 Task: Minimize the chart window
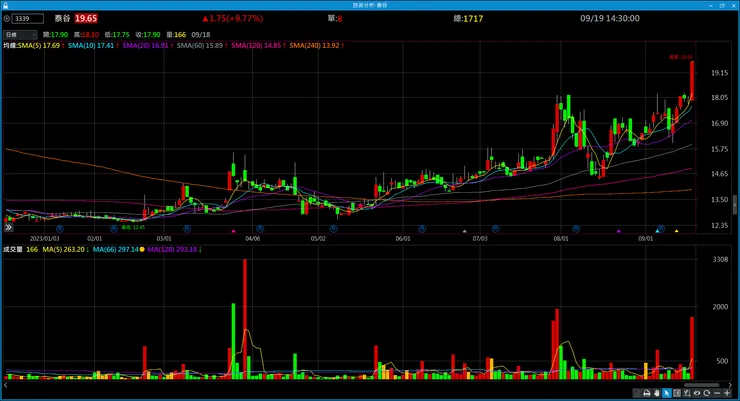(x=711, y=5)
